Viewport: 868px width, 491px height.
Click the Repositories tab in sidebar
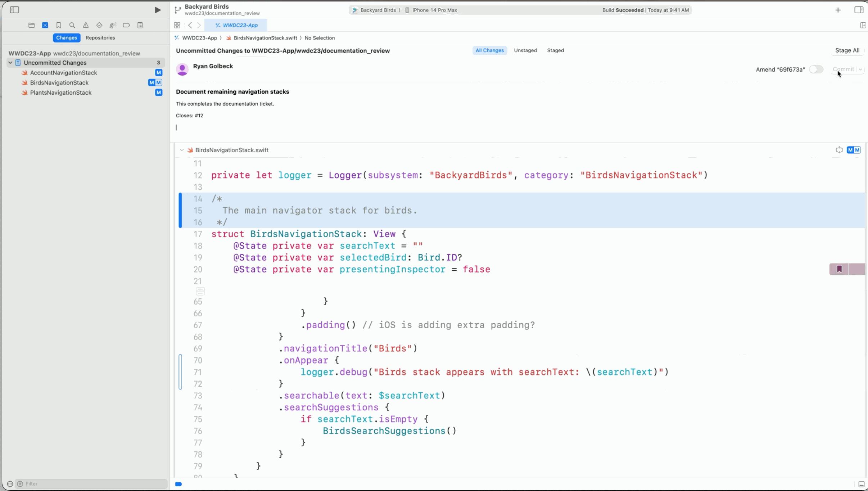click(100, 37)
